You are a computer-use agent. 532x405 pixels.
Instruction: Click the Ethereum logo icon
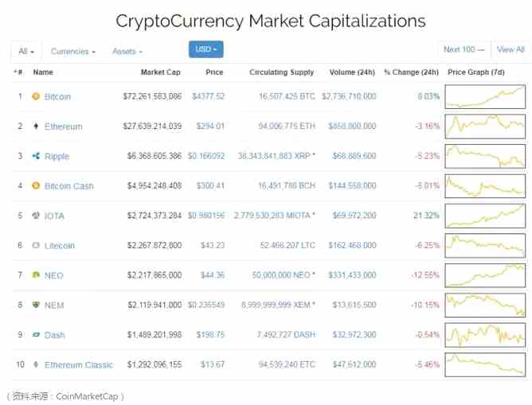tap(35, 127)
